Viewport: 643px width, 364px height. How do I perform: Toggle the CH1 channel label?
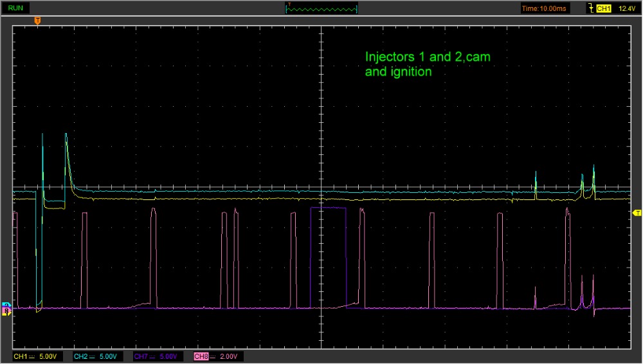coord(20,356)
